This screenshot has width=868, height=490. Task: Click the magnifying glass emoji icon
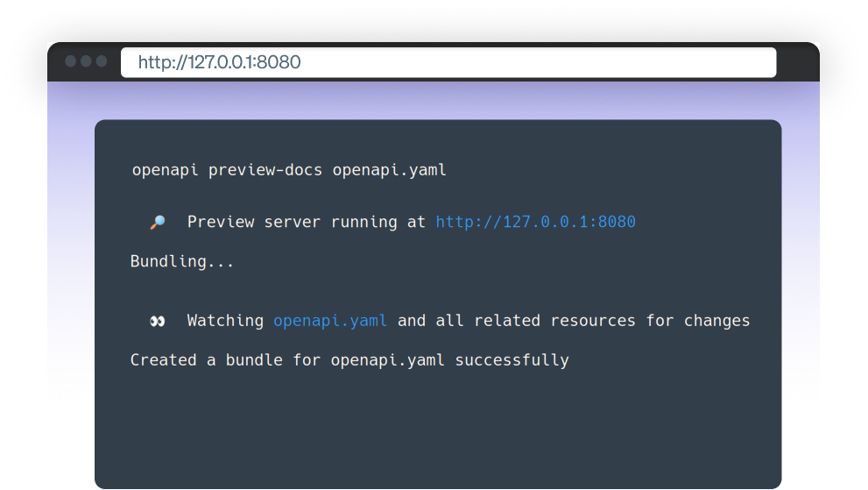pyautogui.click(x=158, y=223)
